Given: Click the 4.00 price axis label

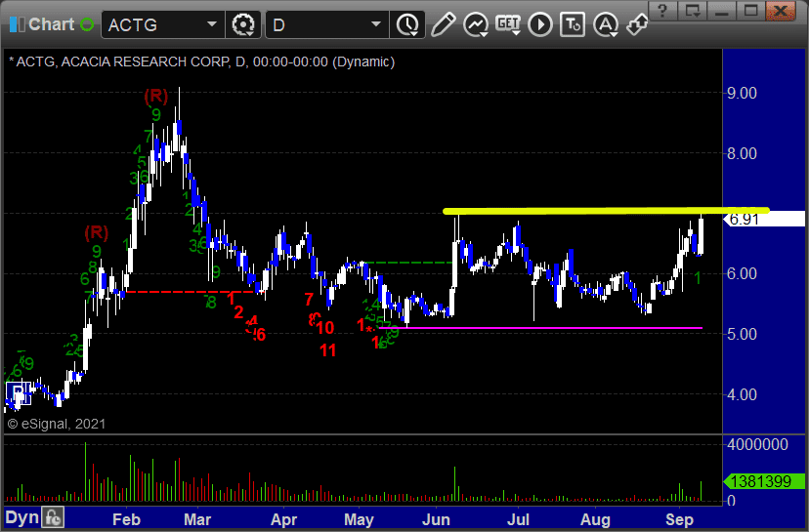Looking at the screenshot, I should coord(742,394).
